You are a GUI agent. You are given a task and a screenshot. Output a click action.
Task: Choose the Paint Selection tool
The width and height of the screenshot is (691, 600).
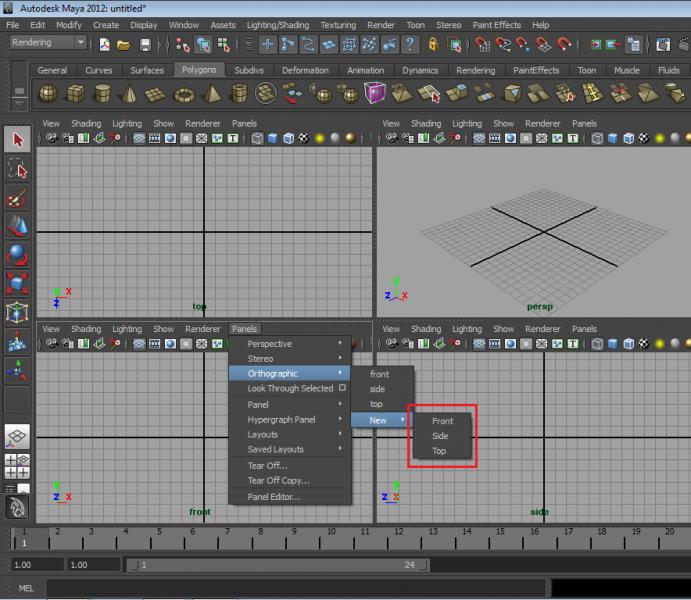point(17,198)
